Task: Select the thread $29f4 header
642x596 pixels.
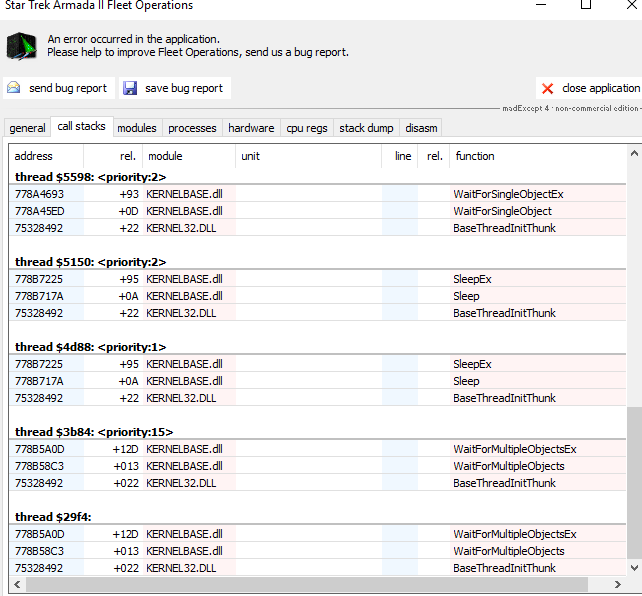Action: pyautogui.click(x=53, y=517)
